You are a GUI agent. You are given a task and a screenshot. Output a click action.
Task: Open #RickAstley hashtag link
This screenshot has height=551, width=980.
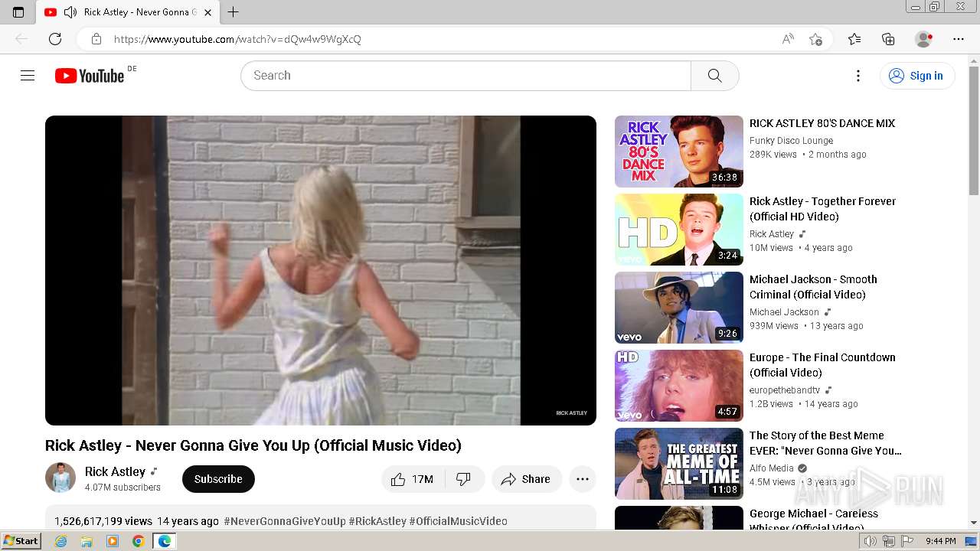377,521
